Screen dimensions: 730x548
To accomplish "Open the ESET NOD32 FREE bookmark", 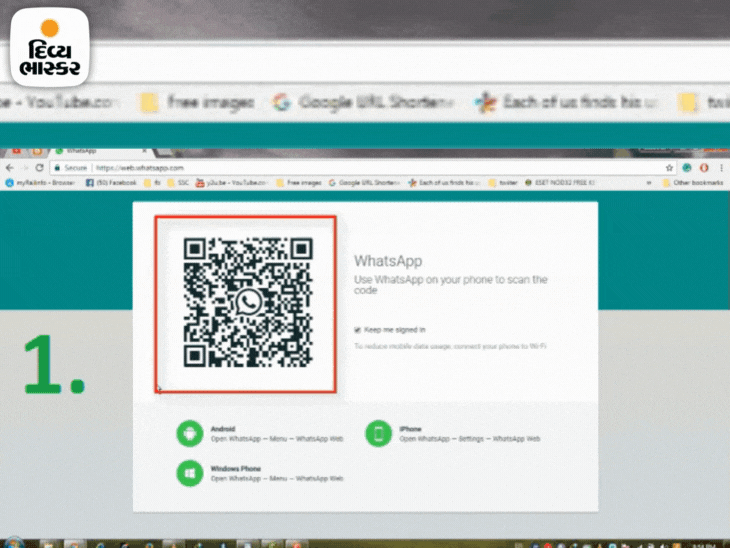I will [x=560, y=183].
